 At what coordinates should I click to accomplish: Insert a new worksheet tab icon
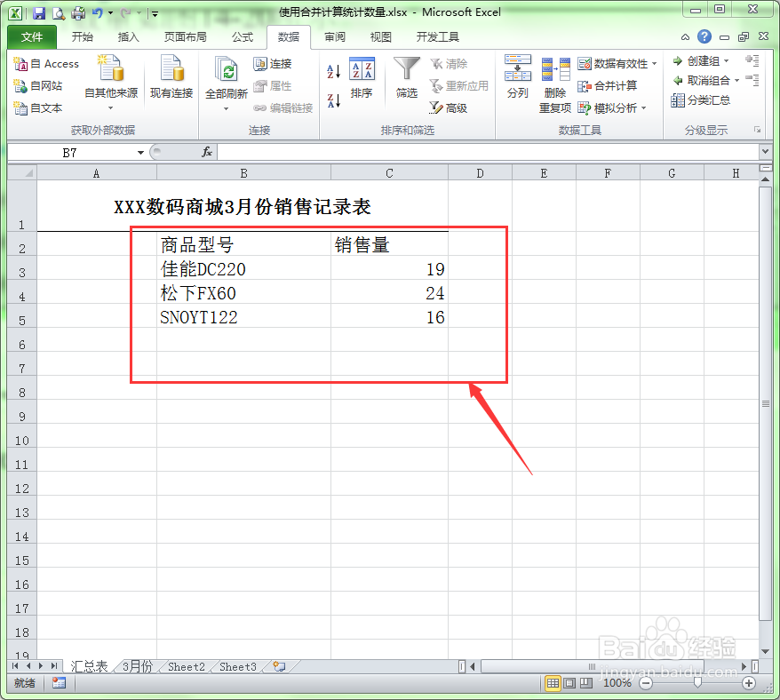pyautogui.click(x=280, y=666)
